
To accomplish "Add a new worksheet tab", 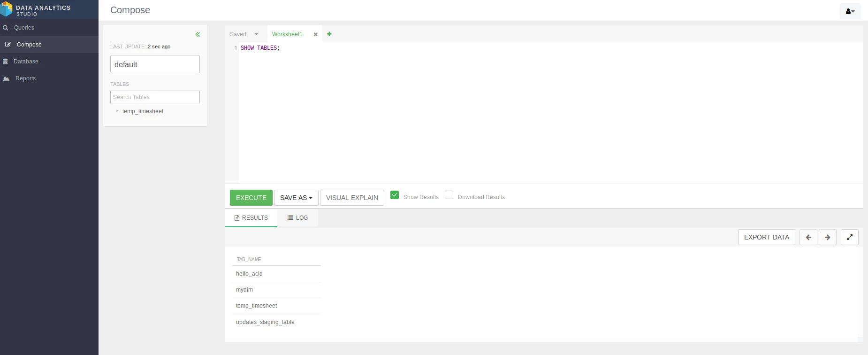I will [329, 34].
